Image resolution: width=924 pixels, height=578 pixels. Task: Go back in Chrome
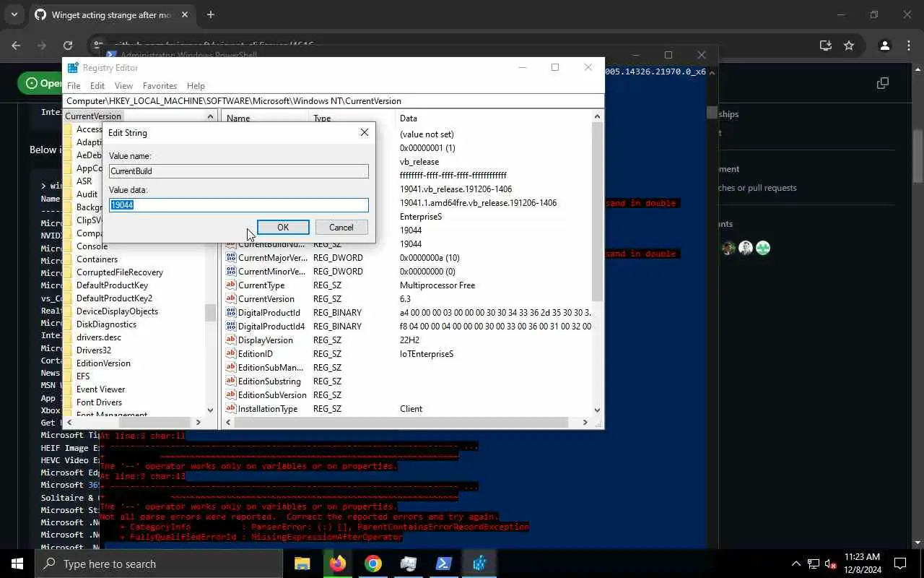click(16, 46)
